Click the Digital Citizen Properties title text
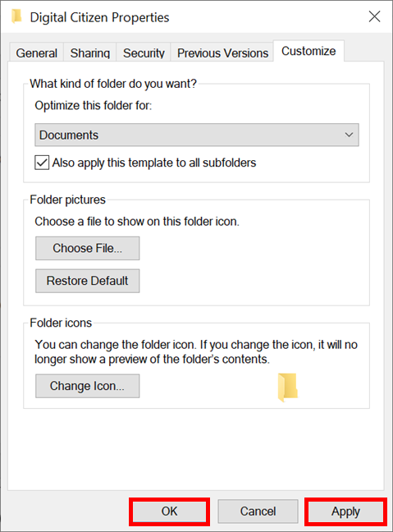 100,17
